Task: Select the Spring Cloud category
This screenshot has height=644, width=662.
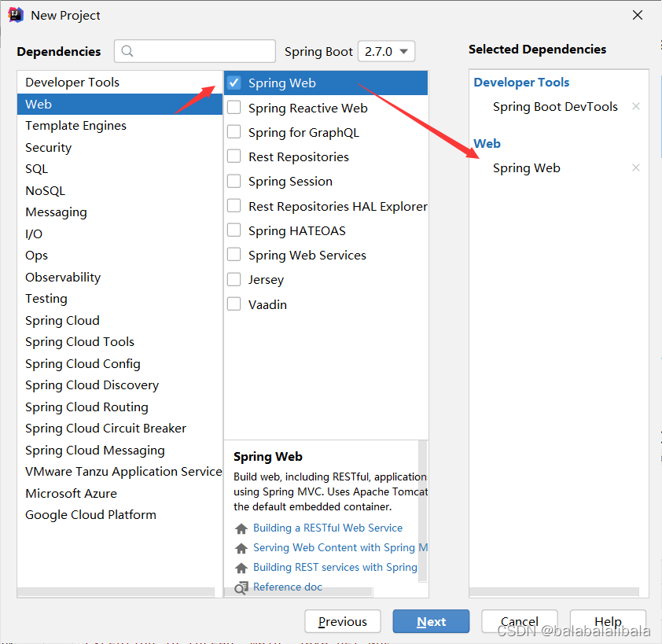Action: click(x=120, y=320)
